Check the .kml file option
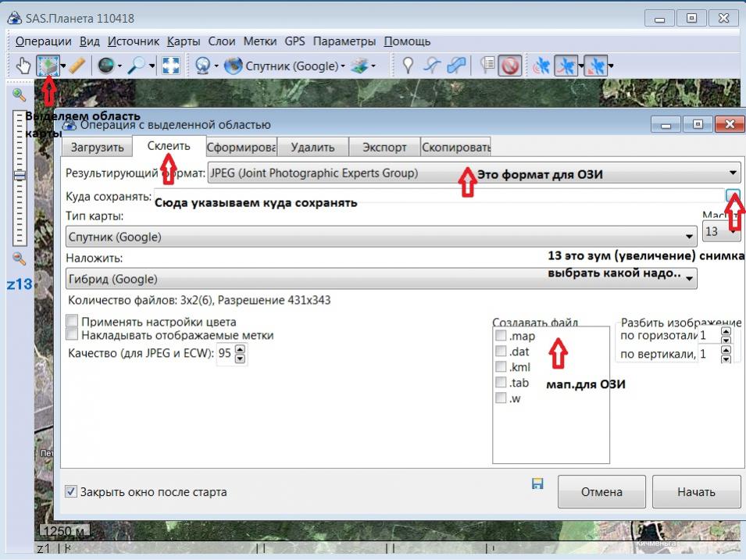746x560 pixels. click(501, 367)
